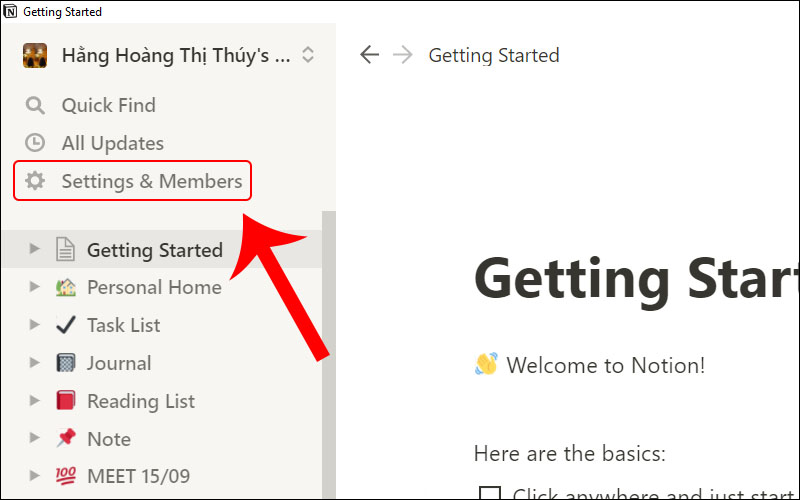The width and height of the screenshot is (800, 500).
Task: Click the Personal Home house icon
Action: click(x=65, y=287)
